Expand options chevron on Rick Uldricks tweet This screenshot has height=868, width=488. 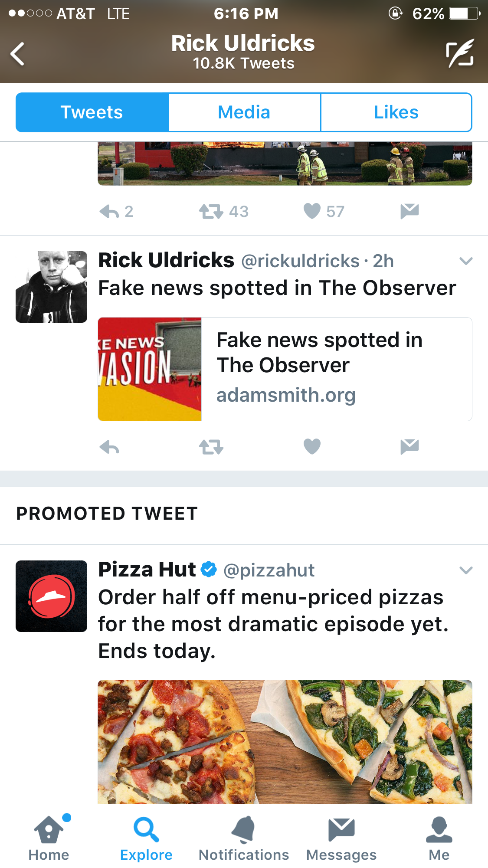(x=465, y=261)
